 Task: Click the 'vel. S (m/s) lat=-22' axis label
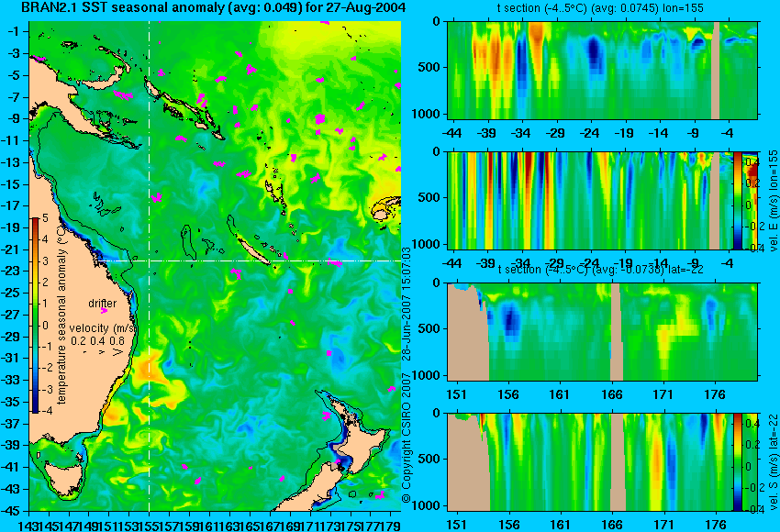(x=774, y=462)
